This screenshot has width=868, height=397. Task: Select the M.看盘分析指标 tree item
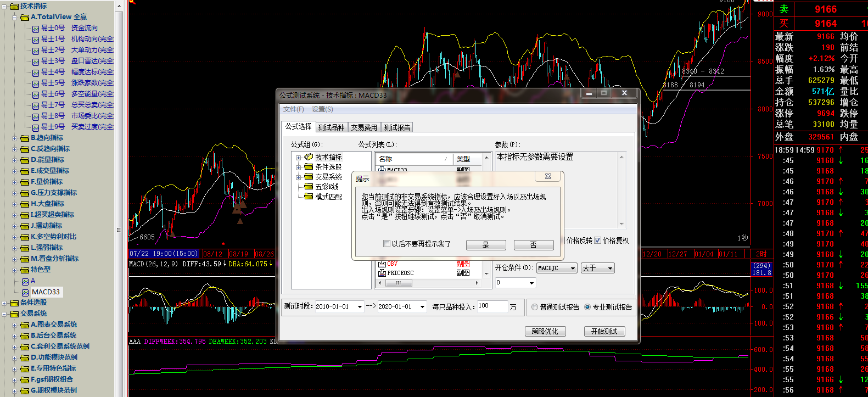55,259
